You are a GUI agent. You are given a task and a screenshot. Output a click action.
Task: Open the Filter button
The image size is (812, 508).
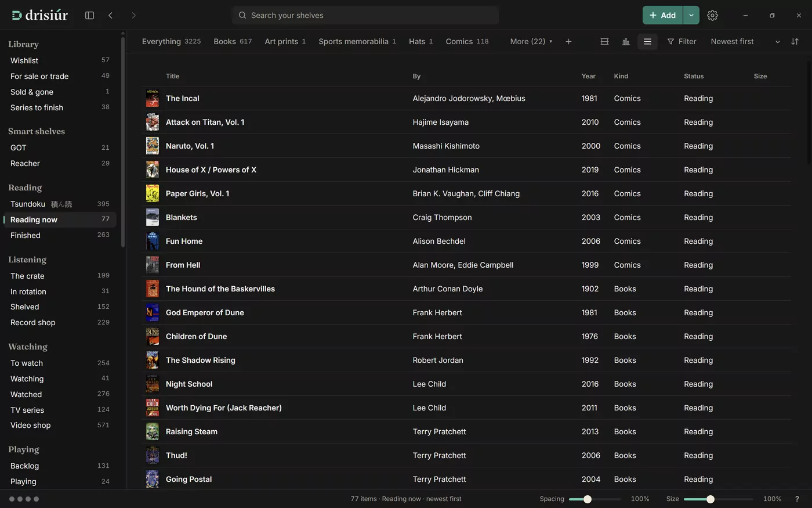point(681,41)
